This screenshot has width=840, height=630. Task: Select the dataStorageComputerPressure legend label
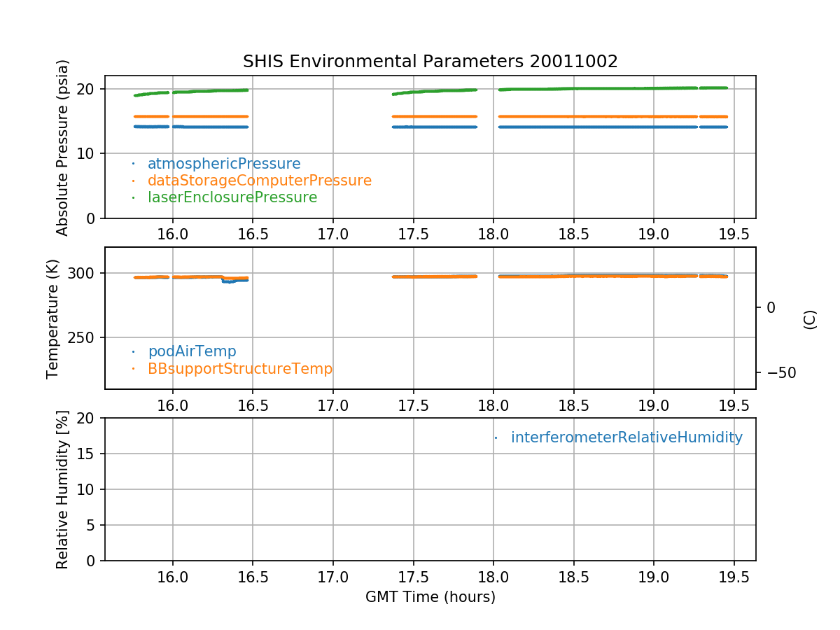pyautogui.click(x=259, y=181)
